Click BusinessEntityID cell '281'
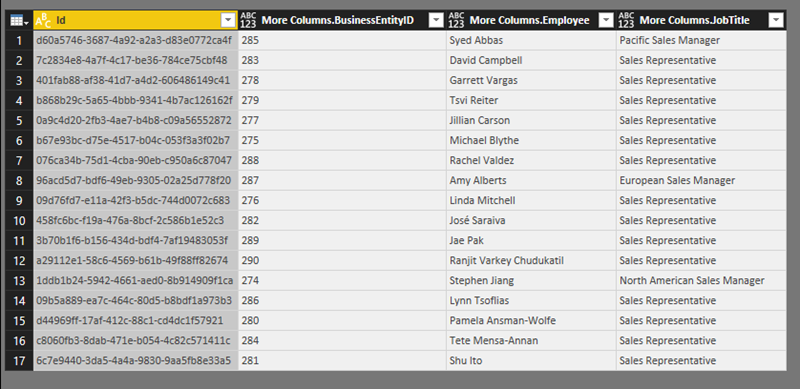Image resolution: width=800 pixels, height=389 pixels. tap(342, 360)
